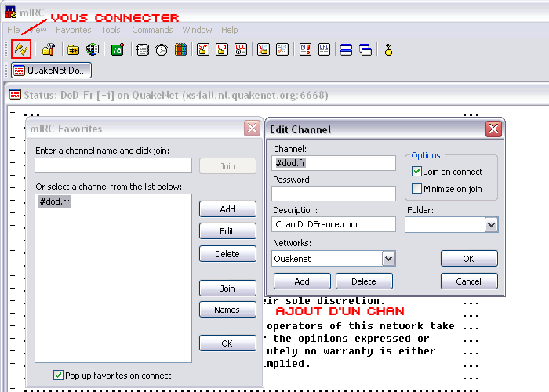
Task: Open the URL list icon
Action: tap(324, 49)
